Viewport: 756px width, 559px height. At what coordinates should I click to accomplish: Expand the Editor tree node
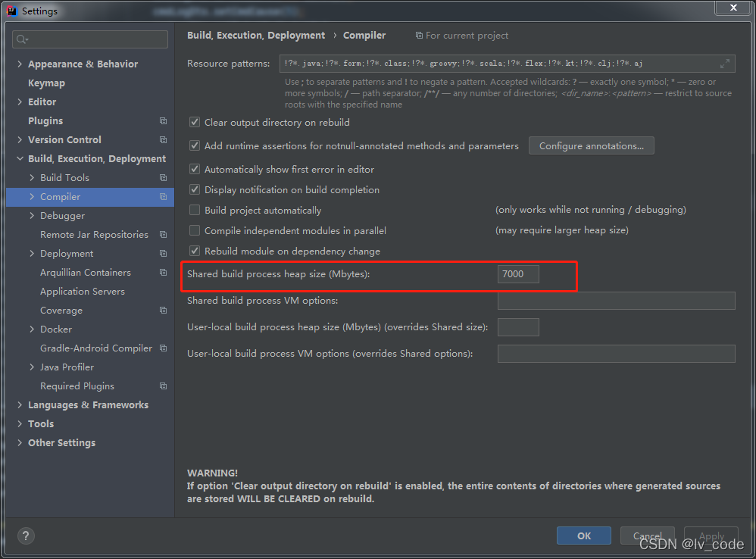click(20, 101)
